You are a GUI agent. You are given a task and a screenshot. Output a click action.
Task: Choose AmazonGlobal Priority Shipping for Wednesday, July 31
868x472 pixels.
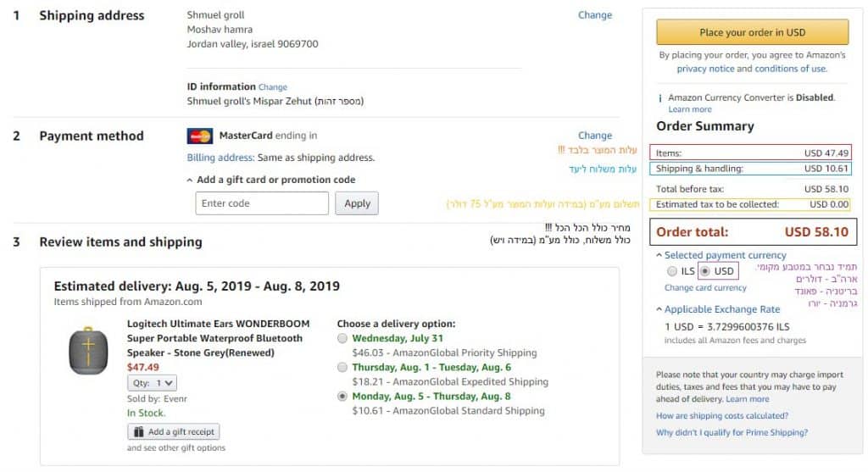(342, 338)
